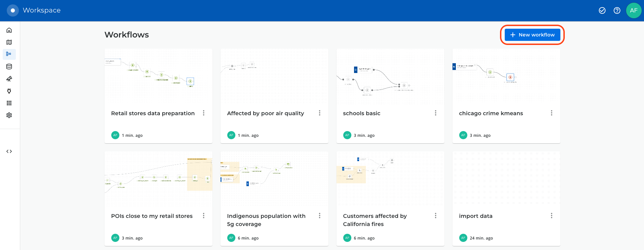Viewport: 644px width, 250px height.
Task: Open options menu for Retail stores data preparation
Action: [x=204, y=113]
